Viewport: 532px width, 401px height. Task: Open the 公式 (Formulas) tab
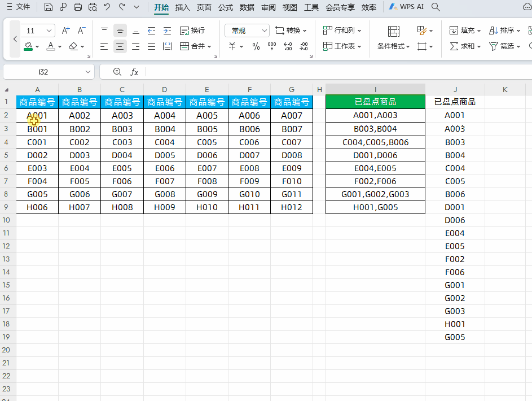(226, 7)
